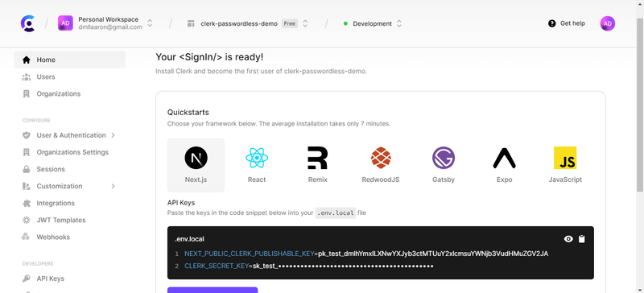Open the Development environment dropdown
The height and width of the screenshot is (293, 644).
pyautogui.click(x=373, y=23)
